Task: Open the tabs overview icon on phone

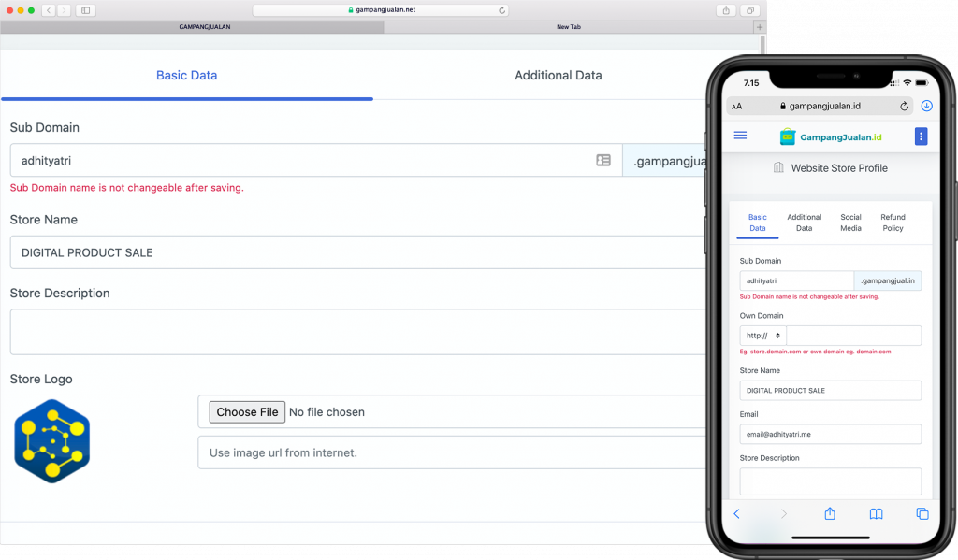Action: click(922, 513)
